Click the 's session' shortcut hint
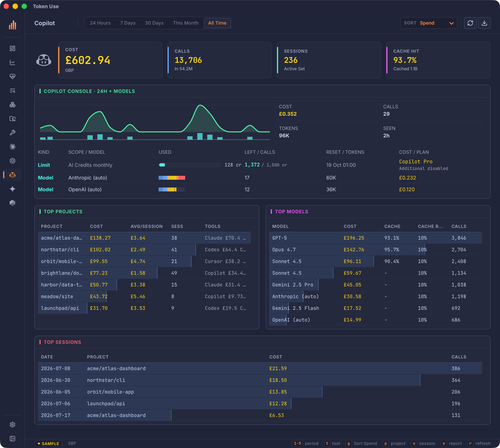 click(x=423, y=443)
